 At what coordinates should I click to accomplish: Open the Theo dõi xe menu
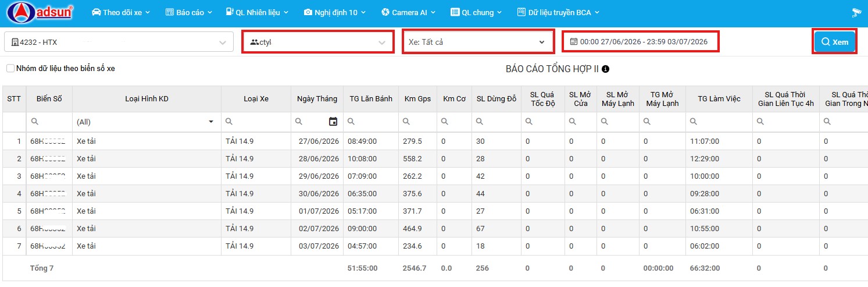pos(121,12)
